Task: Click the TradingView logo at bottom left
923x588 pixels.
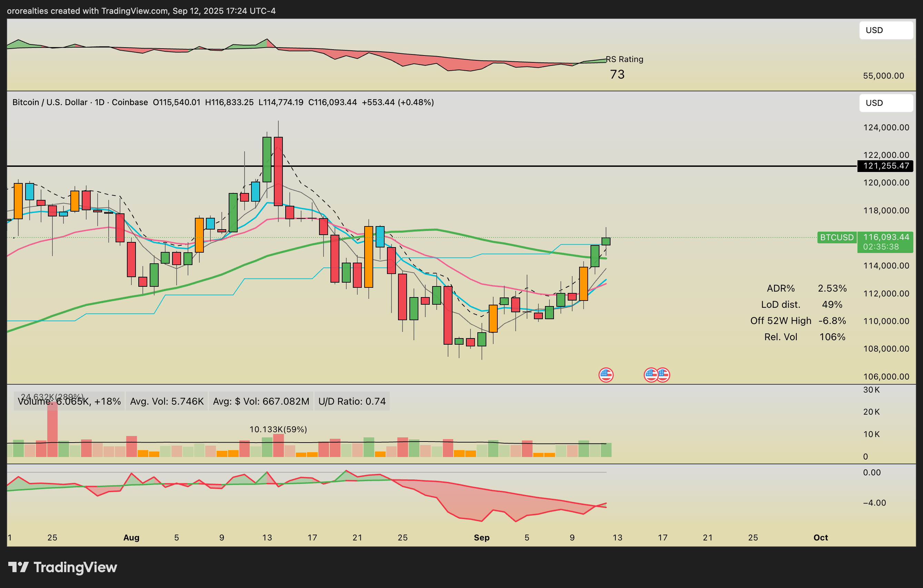Action: (62, 567)
